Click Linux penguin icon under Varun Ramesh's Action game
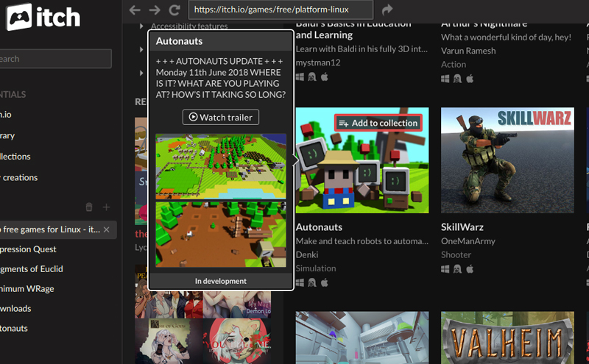Viewport: 589px width, 364px height. click(457, 79)
